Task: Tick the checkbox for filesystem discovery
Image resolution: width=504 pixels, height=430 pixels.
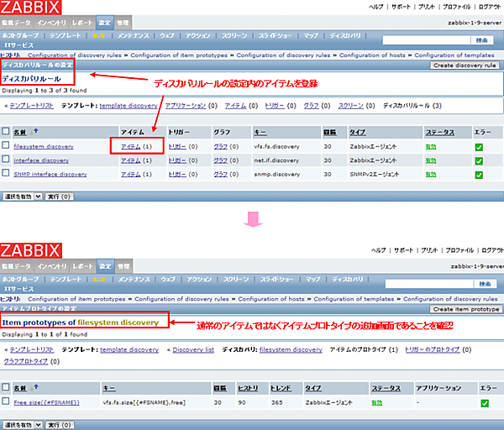Action: (7, 146)
